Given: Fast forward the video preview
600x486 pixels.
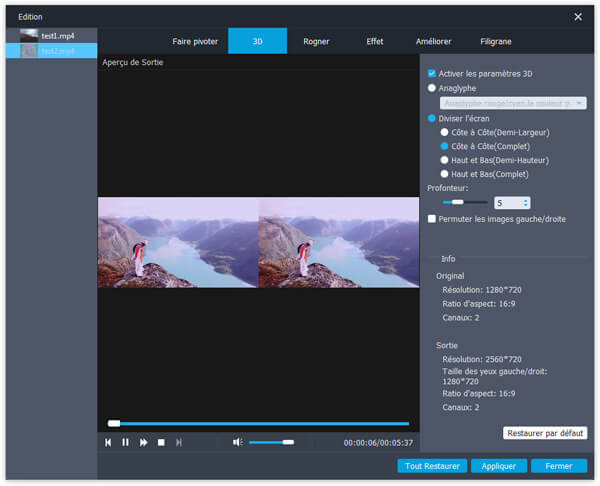Looking at the screenshot, I should point(144,442).
